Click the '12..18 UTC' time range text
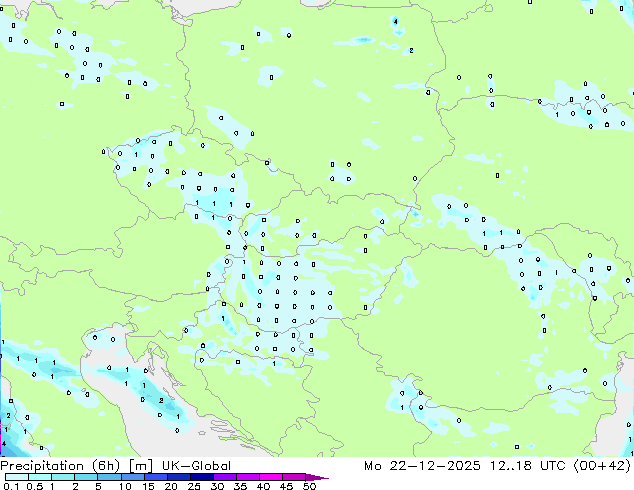This screenshot has height=490, width=634. point(528,466)
